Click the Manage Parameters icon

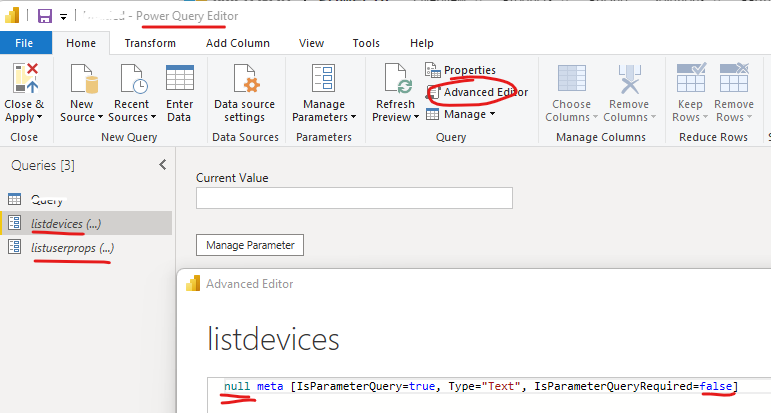[x=324, y=78]
